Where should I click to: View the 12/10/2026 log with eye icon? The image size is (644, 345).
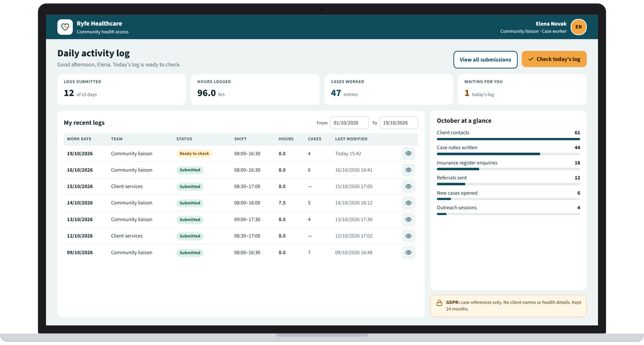[x=408, y=236]
